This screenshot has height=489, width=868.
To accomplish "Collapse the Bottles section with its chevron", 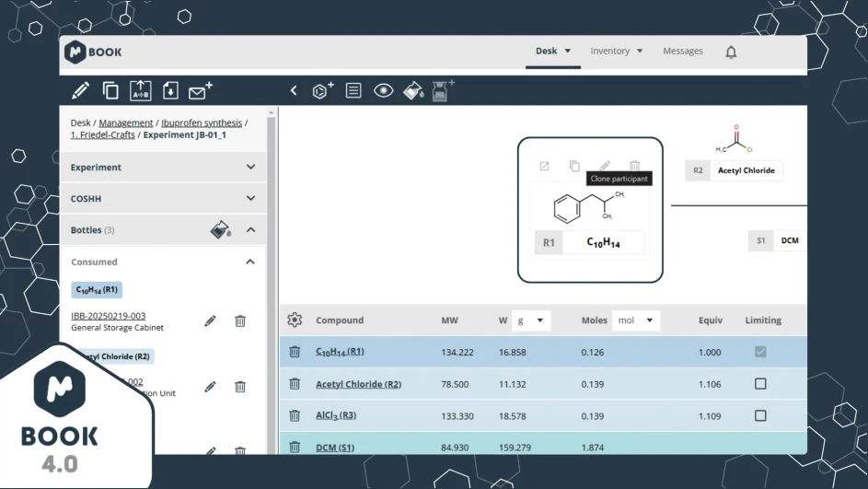I will (250, 229).
